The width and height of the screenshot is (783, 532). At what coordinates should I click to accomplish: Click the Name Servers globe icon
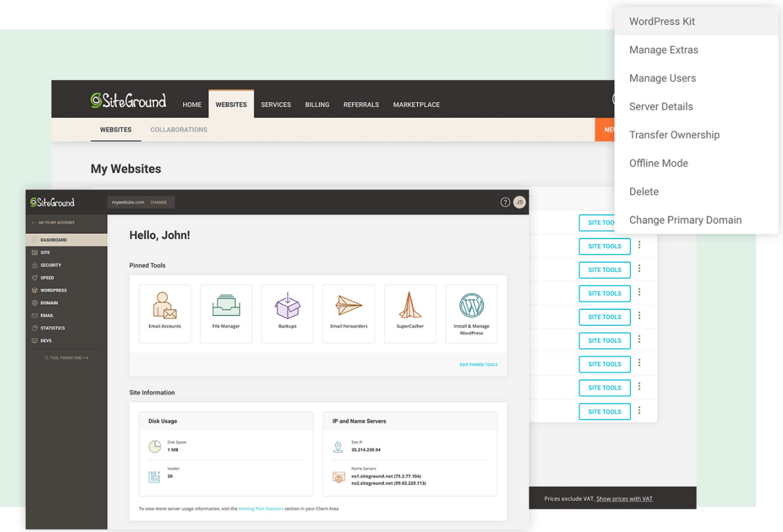(x=339, y=478)
